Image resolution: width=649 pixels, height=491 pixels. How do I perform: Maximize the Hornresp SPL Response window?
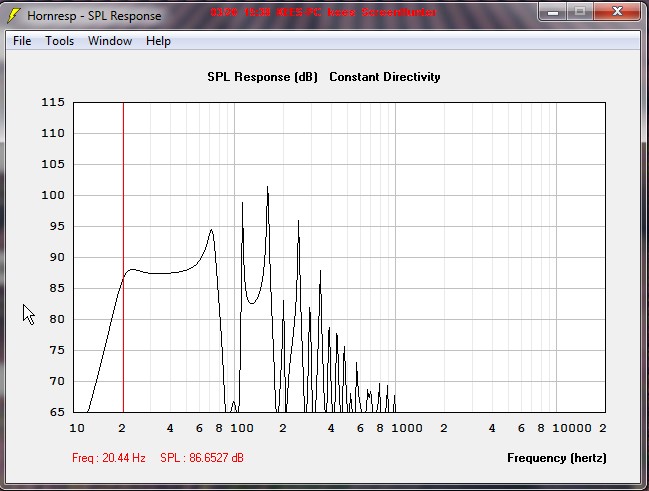580,12
